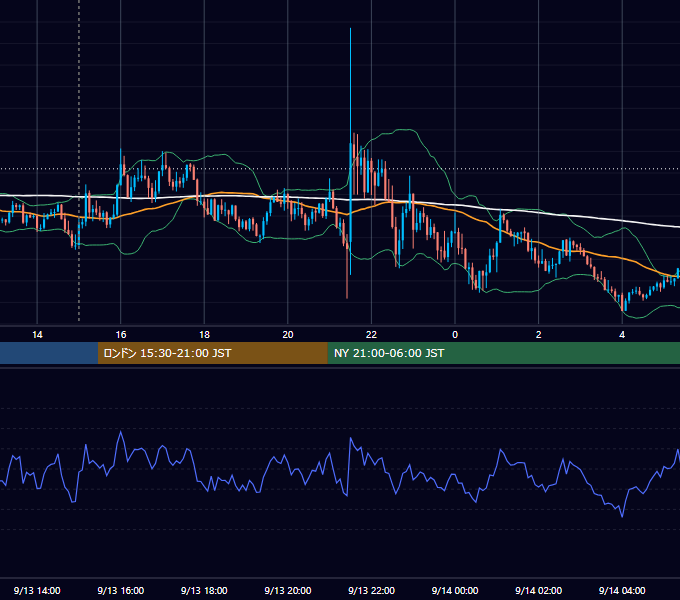This screenshot has width=680, height=600.
Task: Click the '18' hour axis label
Action: [204, 335]
